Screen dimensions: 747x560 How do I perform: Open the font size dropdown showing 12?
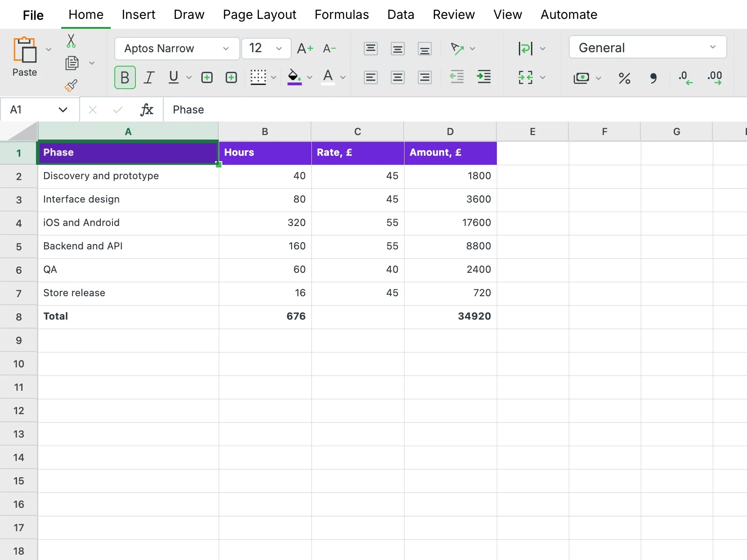point(266,48)
